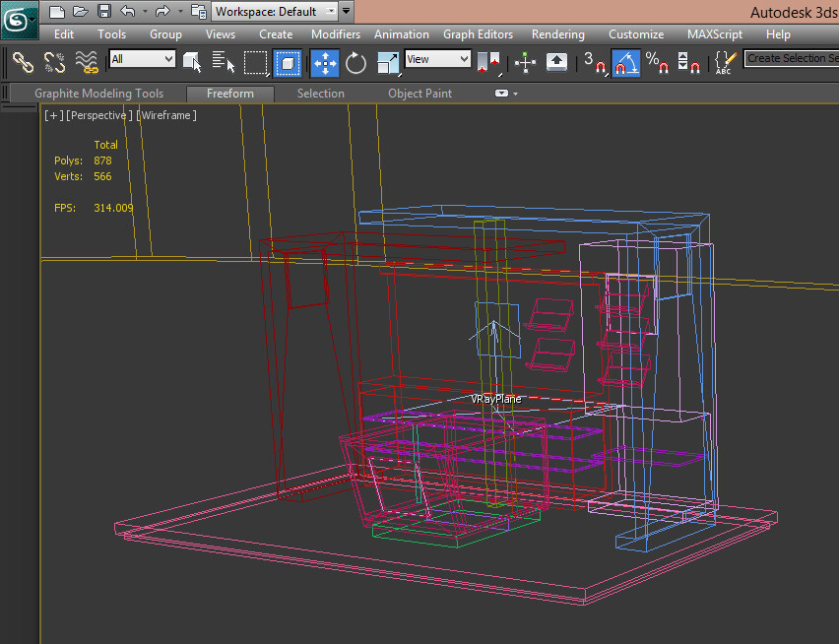839x644 pixels.
Task: Click the Create Selection Set field
Action: [793, 58]
